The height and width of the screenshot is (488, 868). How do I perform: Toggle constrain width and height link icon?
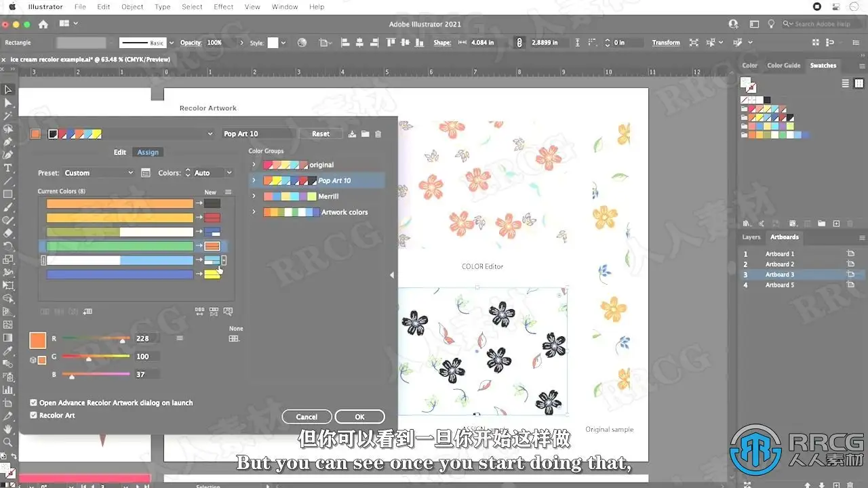click(519, 42)
